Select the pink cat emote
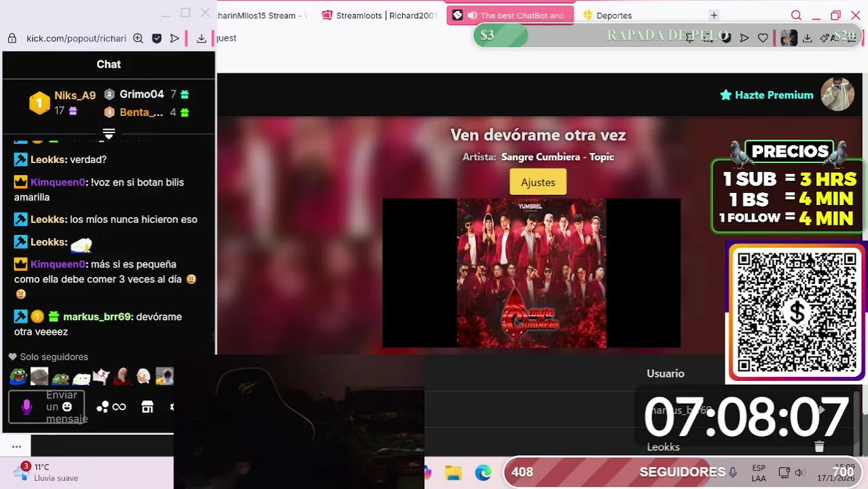 (x=102, y=376)
